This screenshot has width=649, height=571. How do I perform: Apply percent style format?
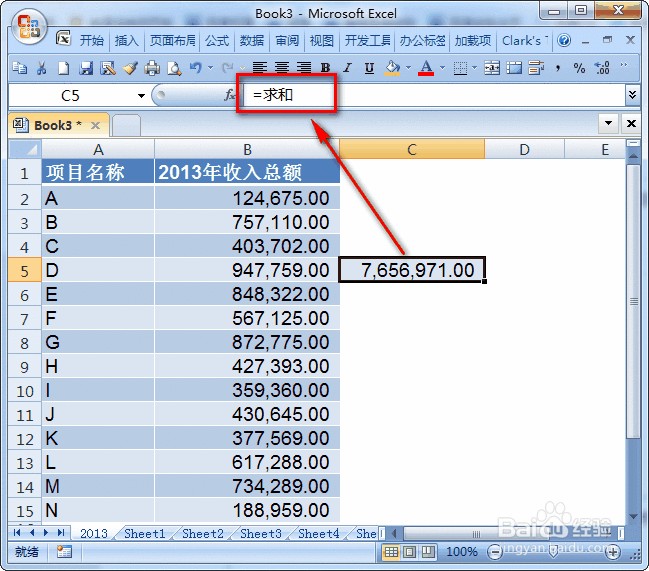pos(579,67)
